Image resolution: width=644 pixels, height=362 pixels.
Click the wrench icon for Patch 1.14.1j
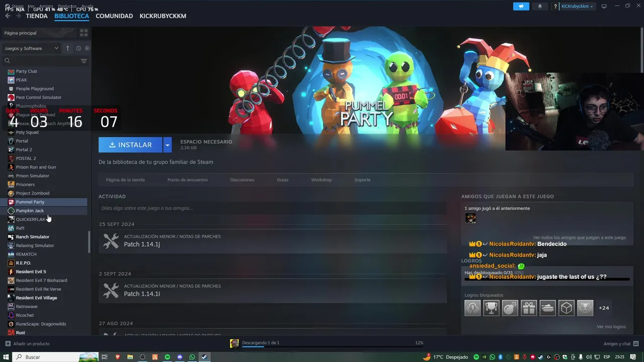coord(111,241)
